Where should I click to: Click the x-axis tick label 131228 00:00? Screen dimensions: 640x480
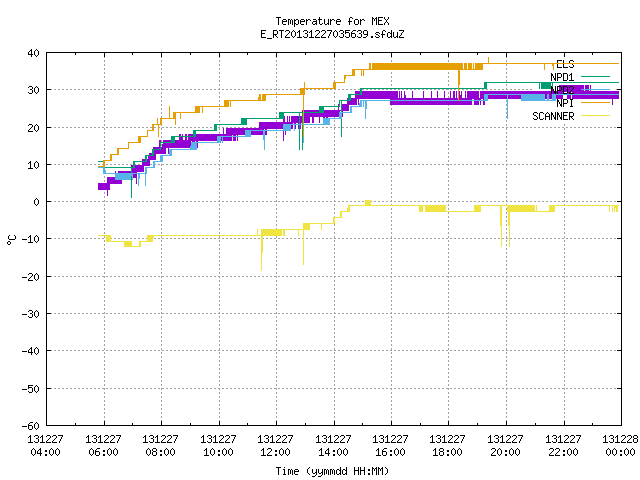620,446
